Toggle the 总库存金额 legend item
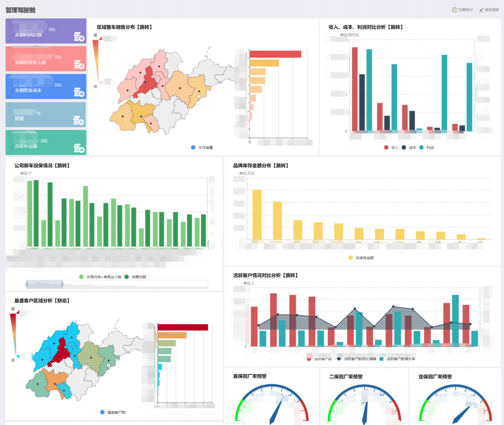Image resolution: width=504 pixels, height=425 pixels. pos(361,258)
